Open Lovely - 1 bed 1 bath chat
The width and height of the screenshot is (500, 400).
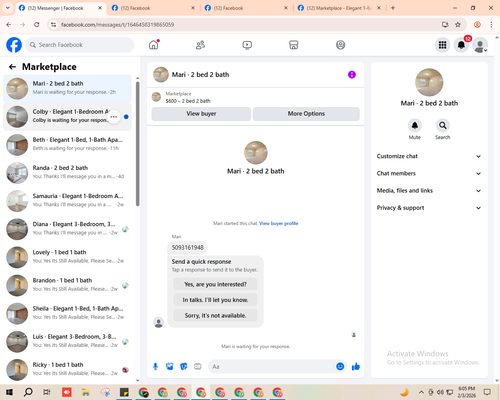67,257
